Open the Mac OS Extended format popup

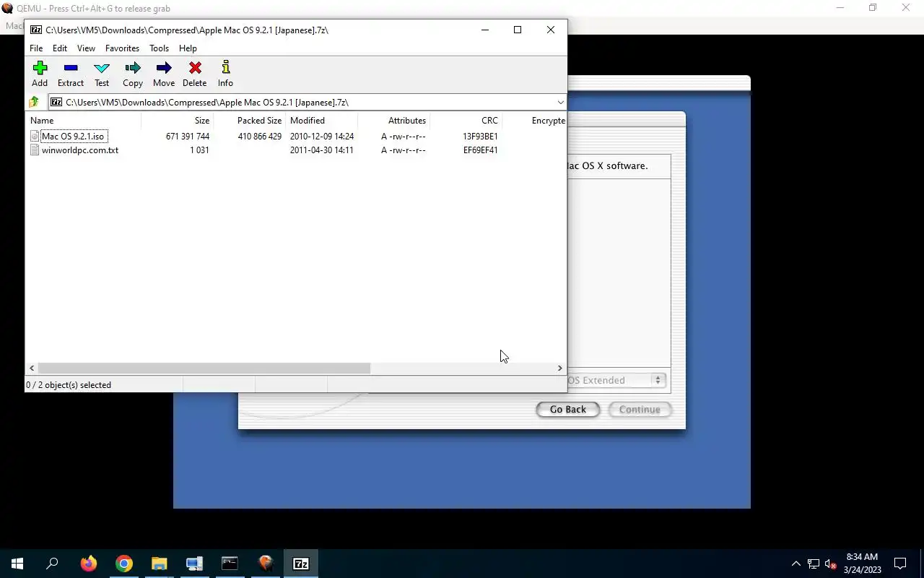pyautogui.click(x=616, y=380)
